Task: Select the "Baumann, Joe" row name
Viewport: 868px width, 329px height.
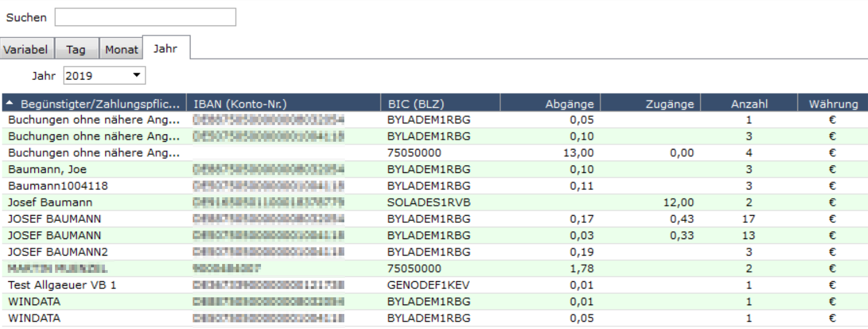Action: tap(39, 169)
